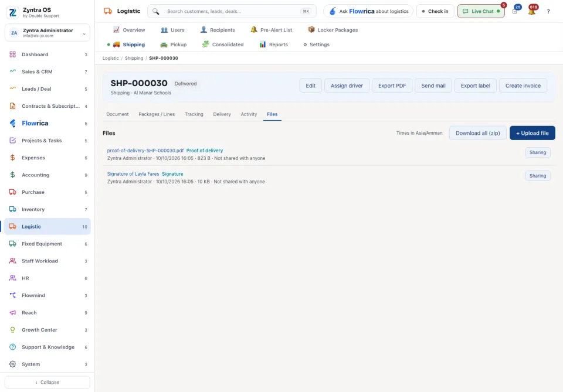Click the help question mark icon
The width and height of the screenshot is (563, 392).
pos(548,12)
